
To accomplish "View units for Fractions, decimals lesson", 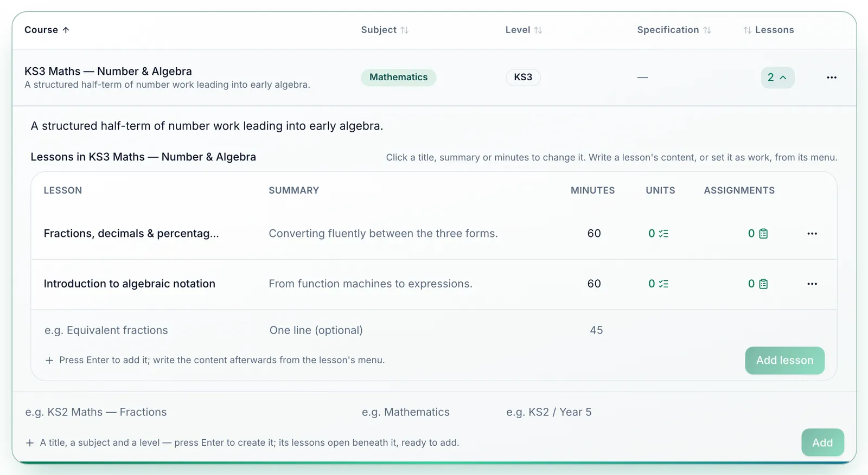I will pyautogui.click(x=658, y=234).
